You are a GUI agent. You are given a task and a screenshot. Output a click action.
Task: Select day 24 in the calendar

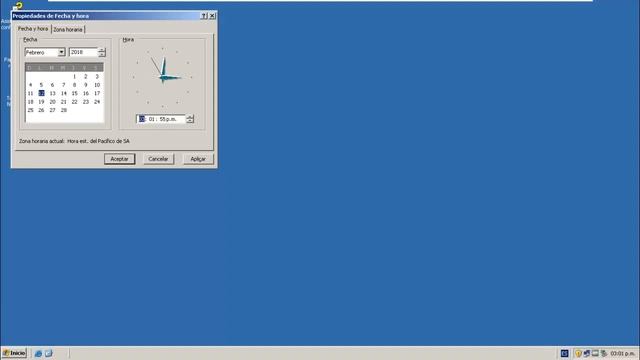[x=97, y=102]
